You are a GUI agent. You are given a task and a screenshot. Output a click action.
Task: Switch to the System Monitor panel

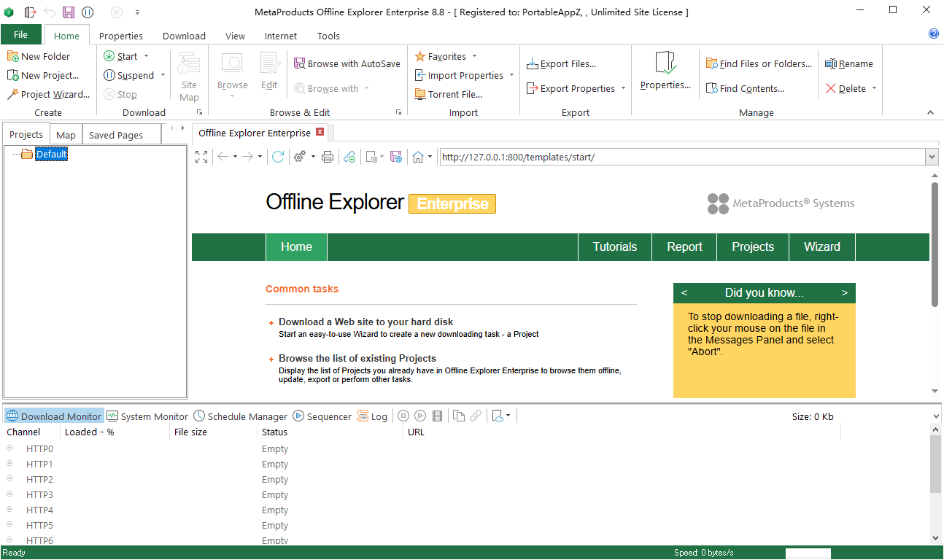[x=147, y=416]
